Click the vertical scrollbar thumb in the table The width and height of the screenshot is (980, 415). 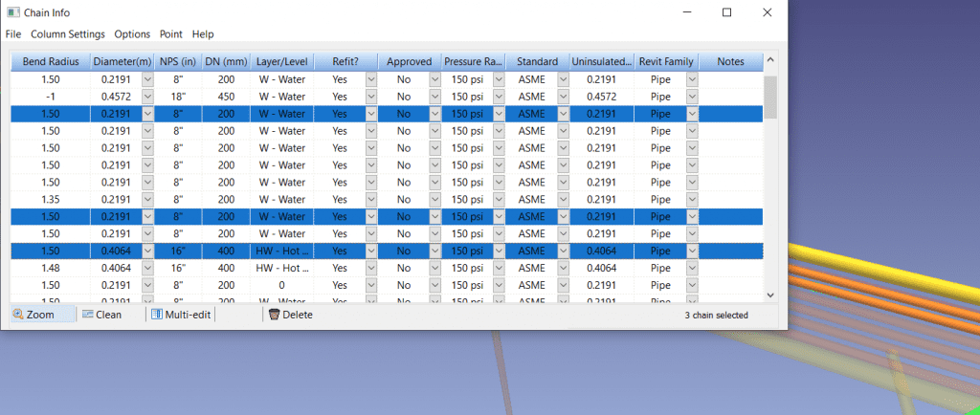click(770, 96)
